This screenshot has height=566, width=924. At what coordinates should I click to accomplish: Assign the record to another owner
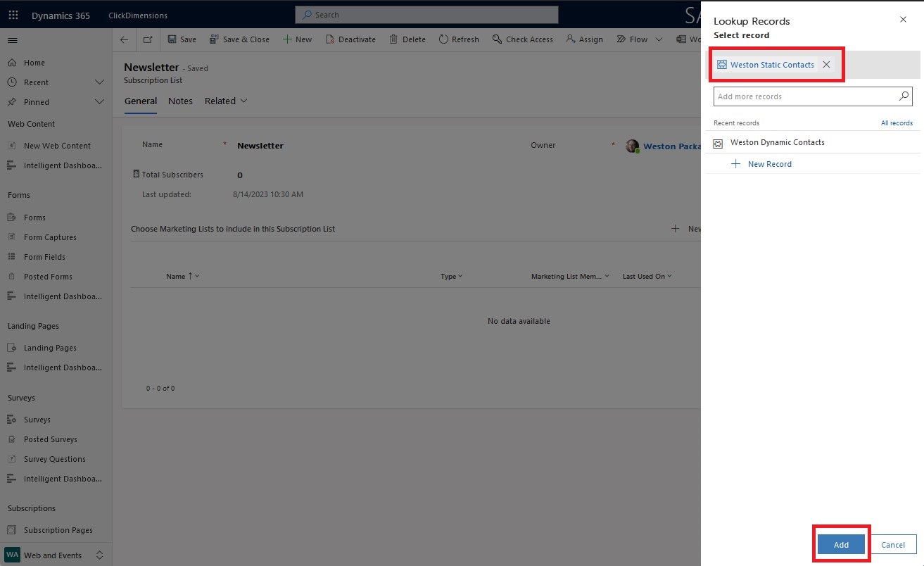click(585, 39)
